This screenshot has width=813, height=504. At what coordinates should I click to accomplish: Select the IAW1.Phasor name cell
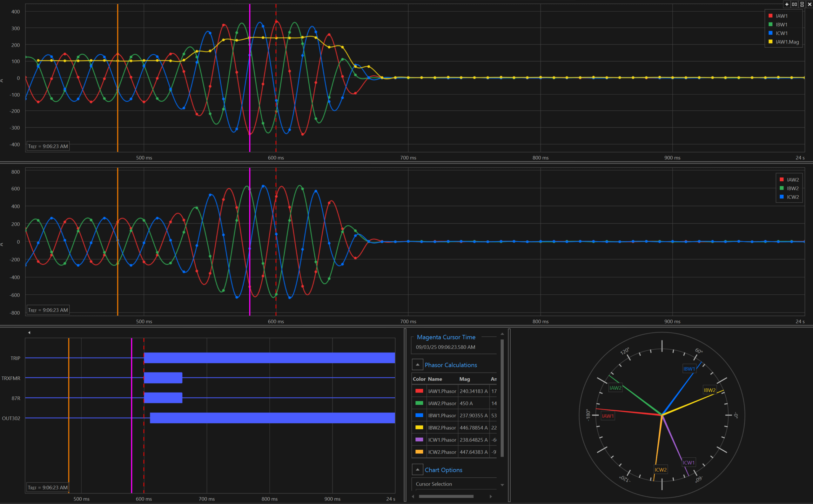coord(442,391)
